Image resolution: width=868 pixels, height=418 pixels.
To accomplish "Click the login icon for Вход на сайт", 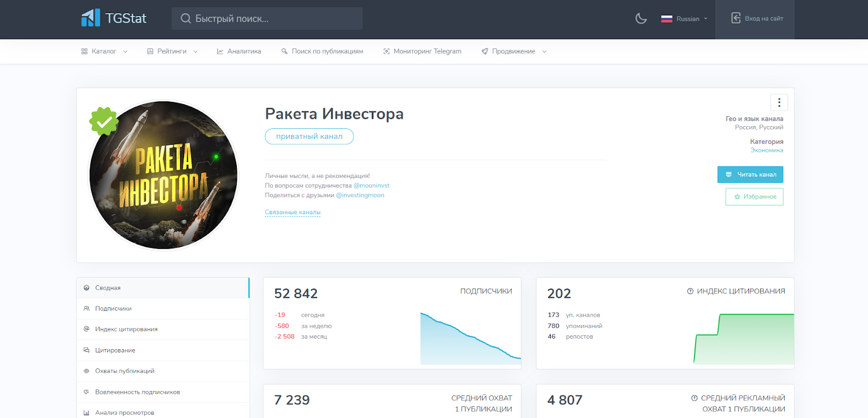I will pos(736,18).
